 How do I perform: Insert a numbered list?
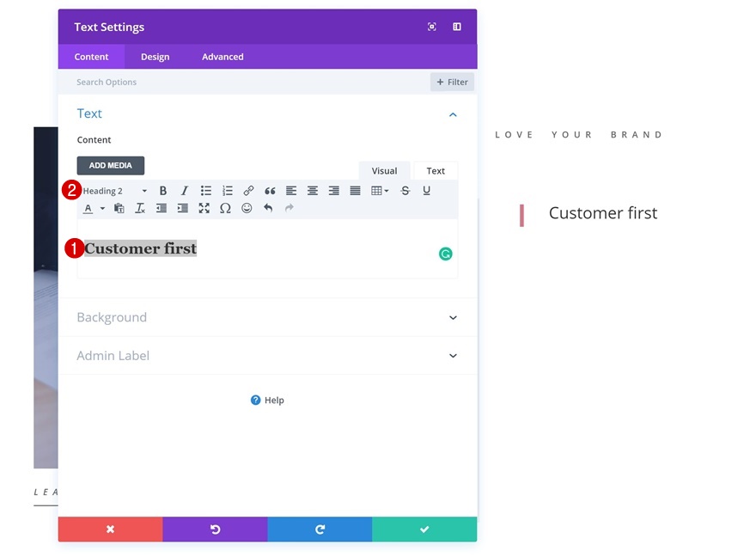[x=227, y=191]
